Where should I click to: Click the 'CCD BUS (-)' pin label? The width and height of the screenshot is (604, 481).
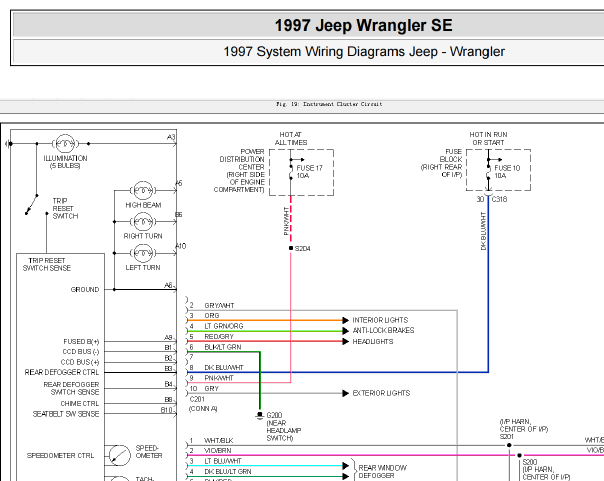pos(81,352)
